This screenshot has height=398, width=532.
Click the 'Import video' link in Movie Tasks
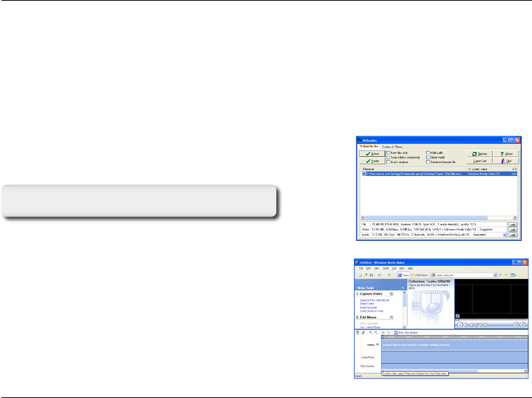point(367,304)
